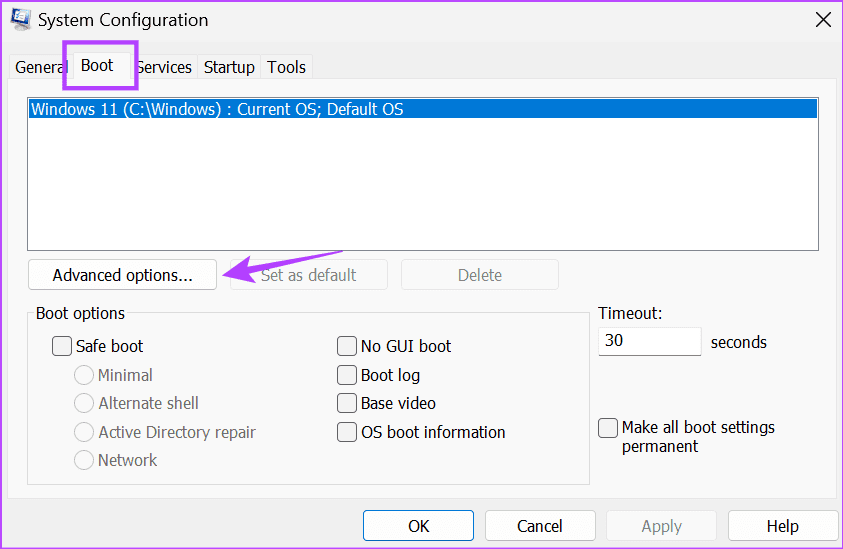Click the Set as default button
Image resolution: width=843 pixels, height=549 pixels.
click(x=309, y=275)
